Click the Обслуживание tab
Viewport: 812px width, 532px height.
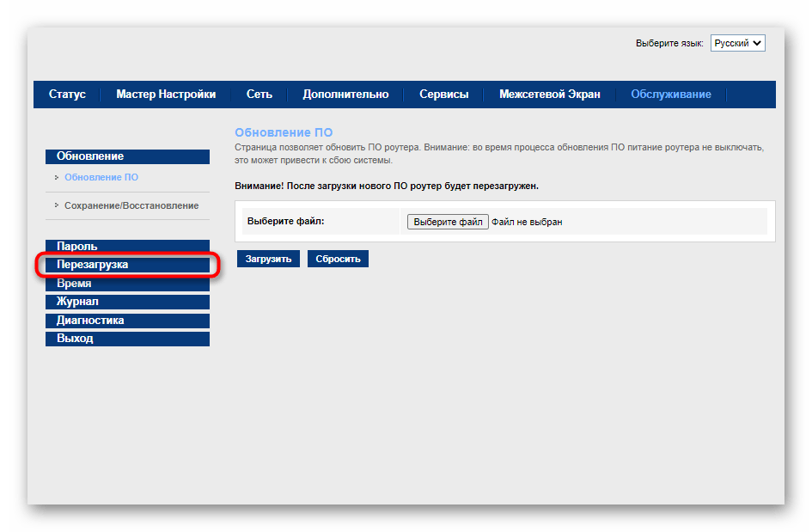tap(670, 95)
